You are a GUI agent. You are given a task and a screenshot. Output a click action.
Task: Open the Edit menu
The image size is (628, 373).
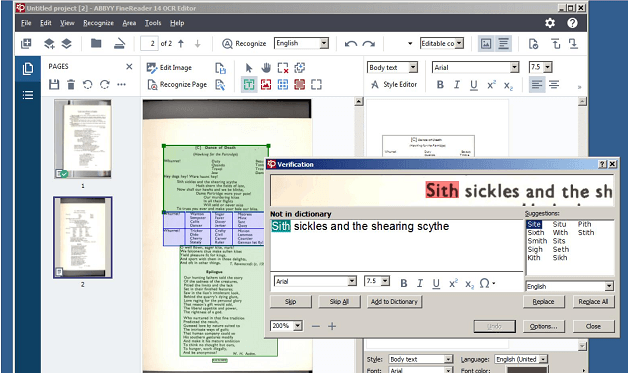[x=46, y=23]
